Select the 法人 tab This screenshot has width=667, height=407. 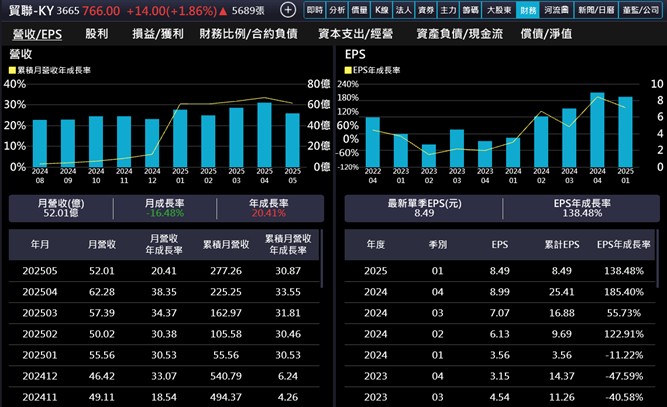(404, 10)
